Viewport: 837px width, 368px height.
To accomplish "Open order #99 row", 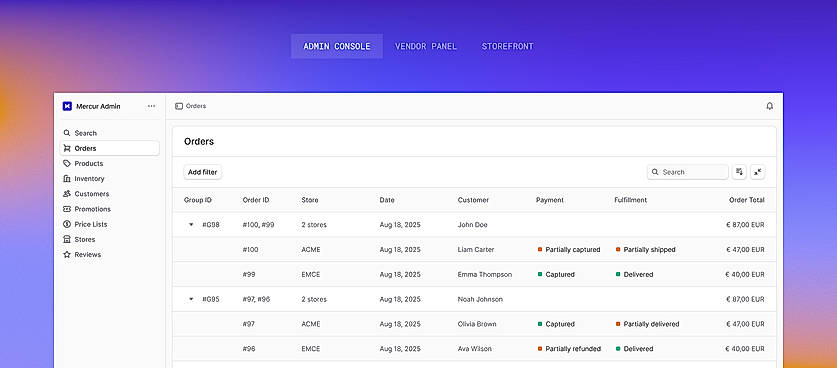I will point(474,275).
